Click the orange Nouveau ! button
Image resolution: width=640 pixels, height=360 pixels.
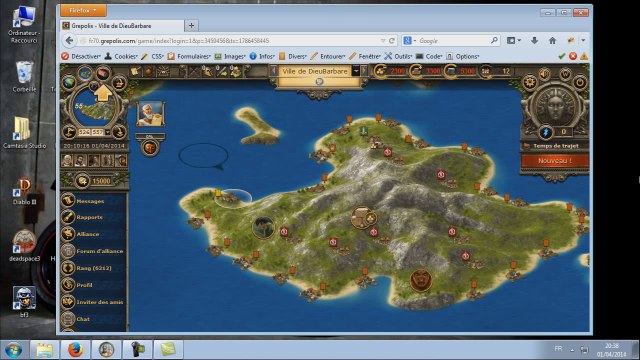tap(555, 160)
